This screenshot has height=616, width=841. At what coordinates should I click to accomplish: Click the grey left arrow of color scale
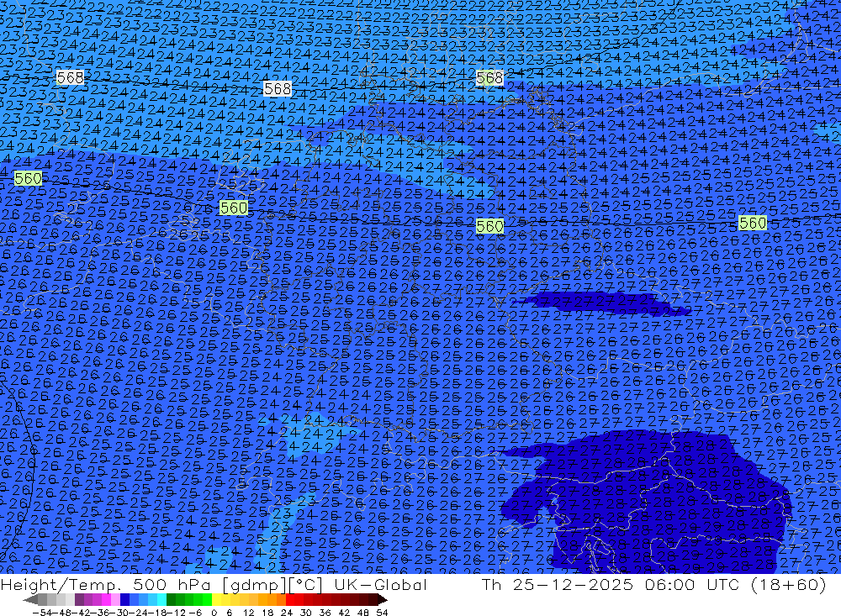pos(30,600)
